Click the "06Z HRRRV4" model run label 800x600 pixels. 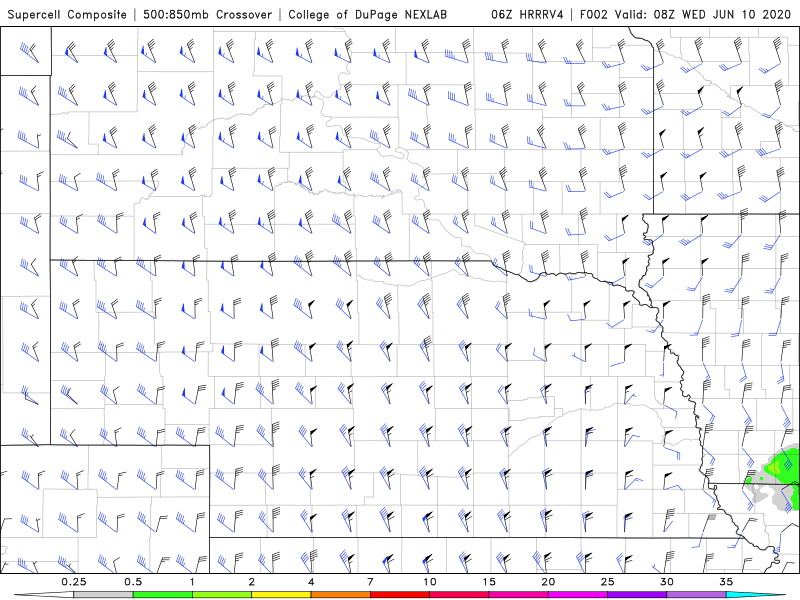(x=527, y=14)
